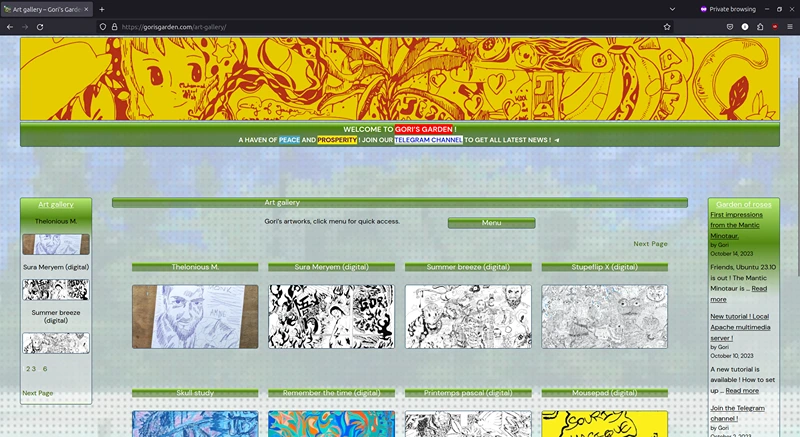Screen dimensions: 800x437
Task: Go back with the browser back arrow
Action: pyautogui.click(x=10, y=27)
